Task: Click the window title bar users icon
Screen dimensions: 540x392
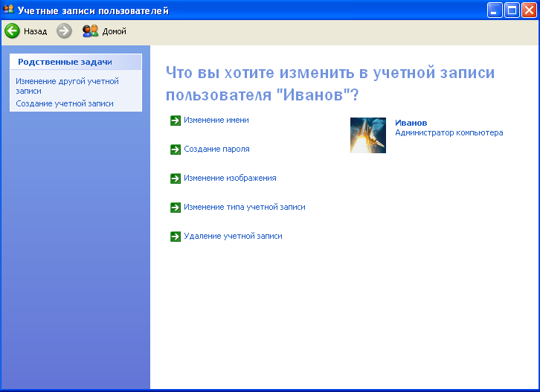Action: [8, 10]
